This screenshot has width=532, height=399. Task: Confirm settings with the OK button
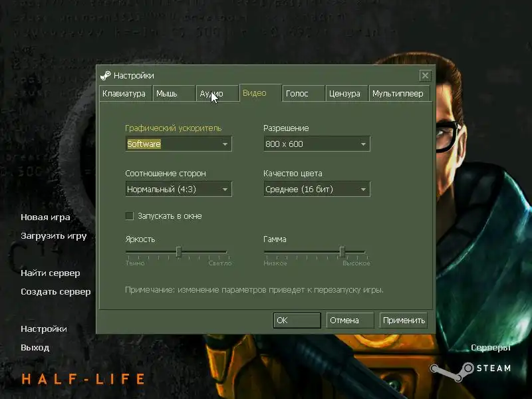point(297,321)
